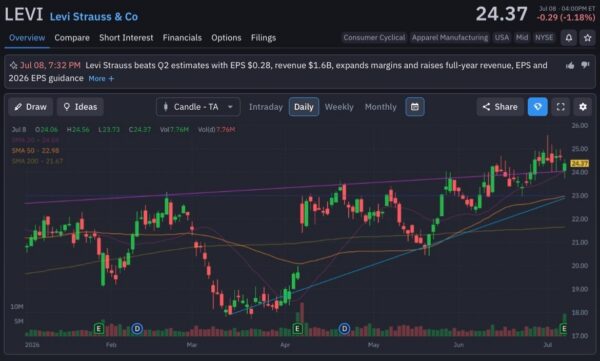This screenshot has height=361, width=600.
Task: Click the dividend D marker near February
Action: pos(137,328)
